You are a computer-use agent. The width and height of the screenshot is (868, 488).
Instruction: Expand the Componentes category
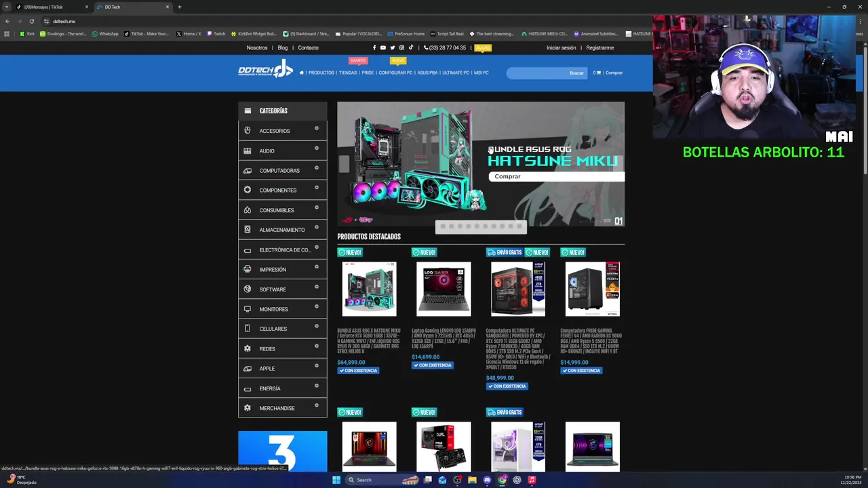316,188
